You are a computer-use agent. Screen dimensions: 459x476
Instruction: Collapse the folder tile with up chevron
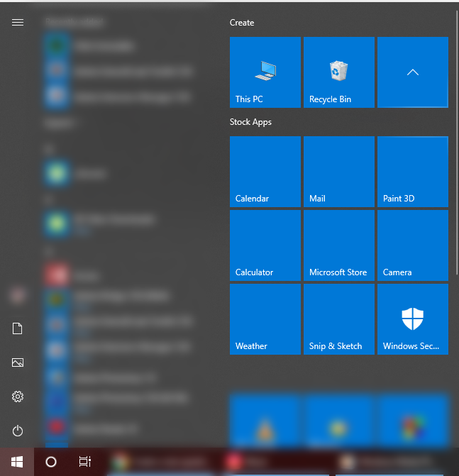click(x=413, y=72)
